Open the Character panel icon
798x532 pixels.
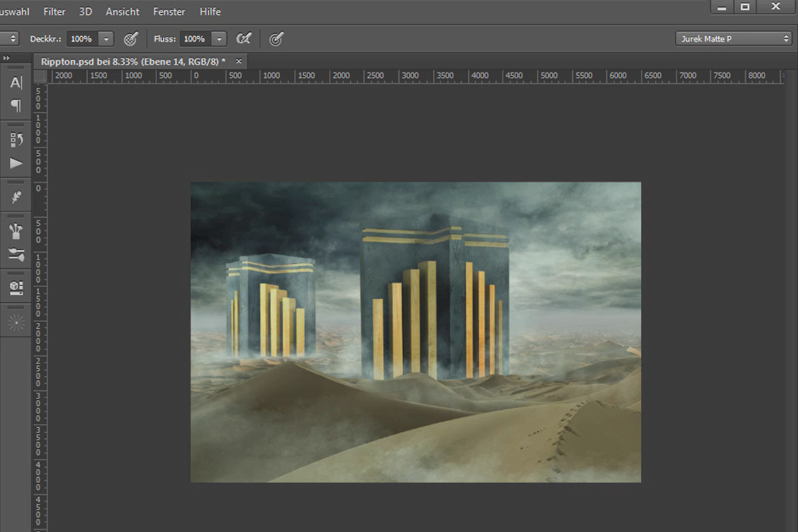[16, 82]
